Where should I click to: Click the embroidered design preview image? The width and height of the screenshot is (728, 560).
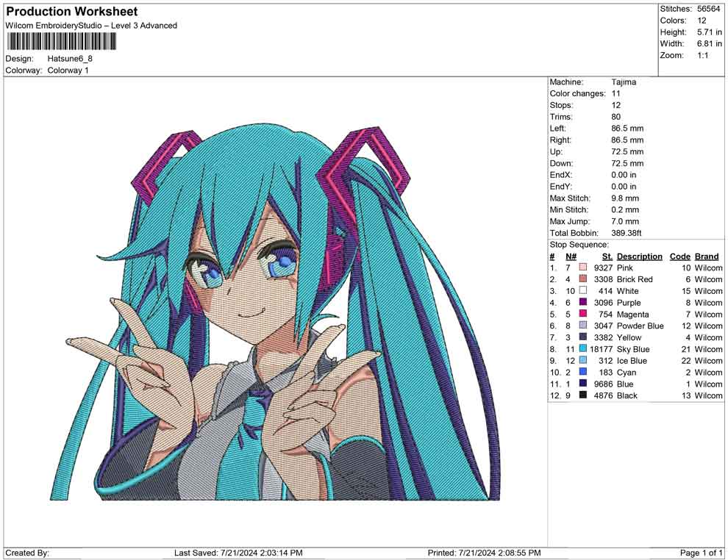click(276, 313)
